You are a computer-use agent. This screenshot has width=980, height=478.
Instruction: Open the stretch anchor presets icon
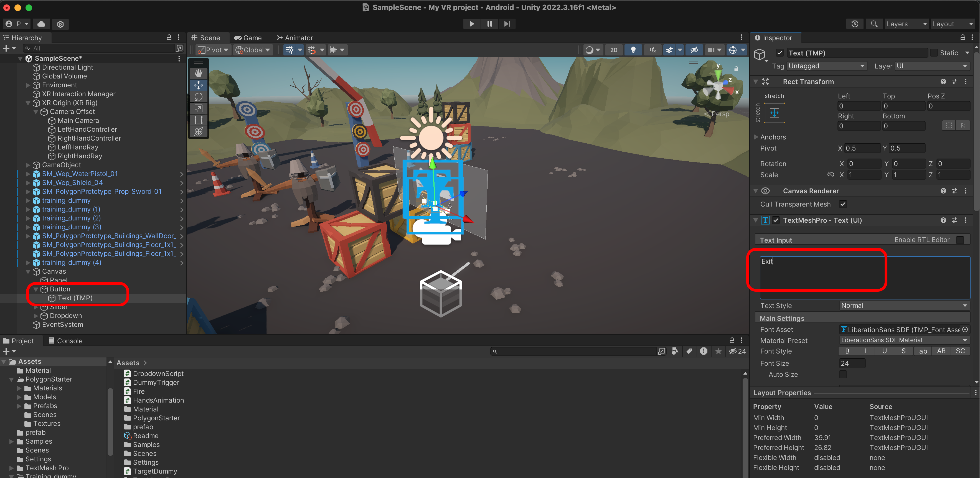(x=774, y=113)
